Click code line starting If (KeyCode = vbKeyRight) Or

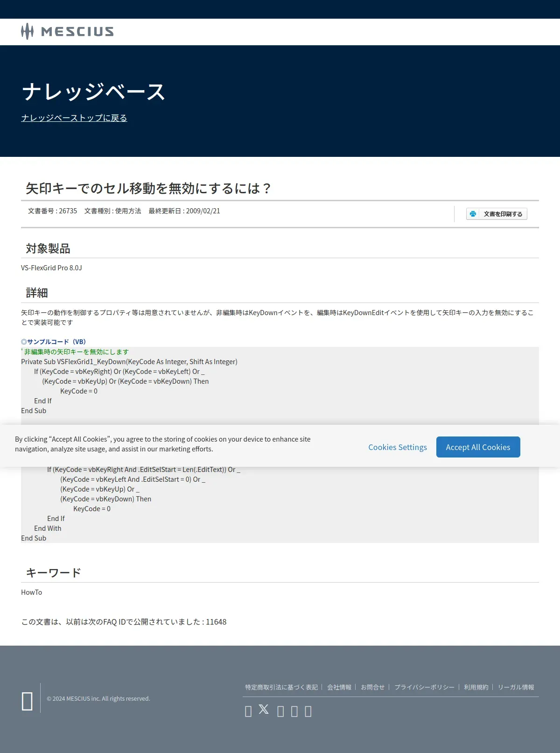pos(119,372)
